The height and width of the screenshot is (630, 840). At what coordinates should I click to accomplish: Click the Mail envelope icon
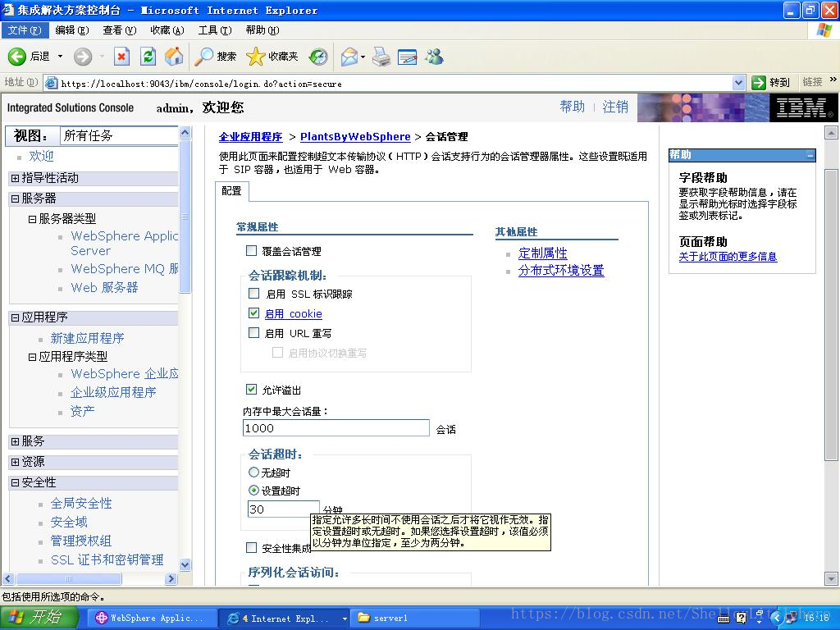pyautogui.click(x=349, y=57)
